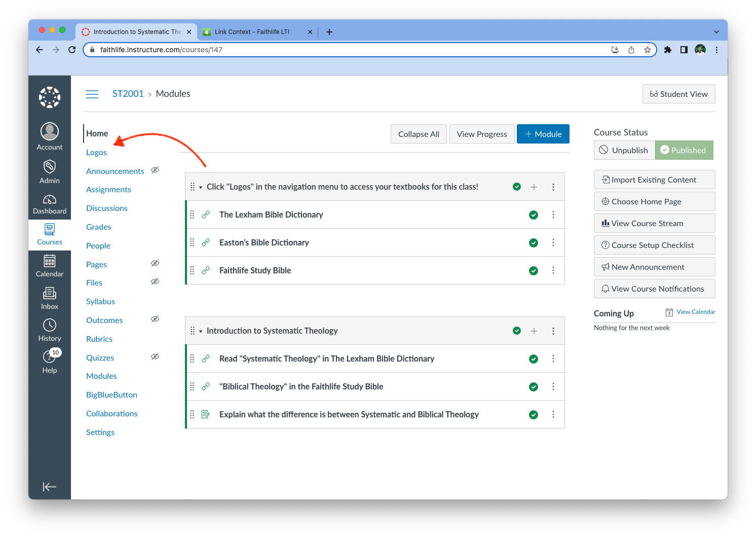Toggle publish status of Faithlife Study Bible

click(534, 271)
